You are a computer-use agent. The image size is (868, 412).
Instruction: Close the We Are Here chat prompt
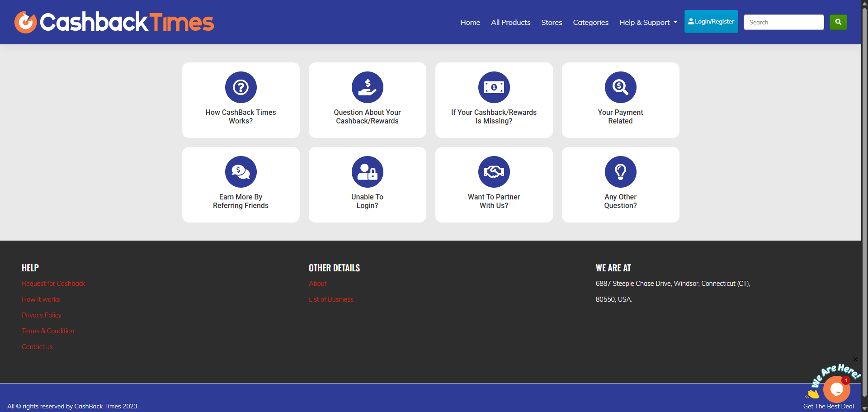pyautogui.click(x=855, y=360)
